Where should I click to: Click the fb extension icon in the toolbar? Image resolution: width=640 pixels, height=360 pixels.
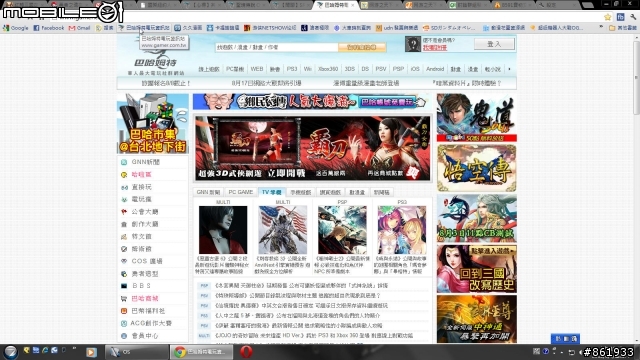tap(620, 17)
